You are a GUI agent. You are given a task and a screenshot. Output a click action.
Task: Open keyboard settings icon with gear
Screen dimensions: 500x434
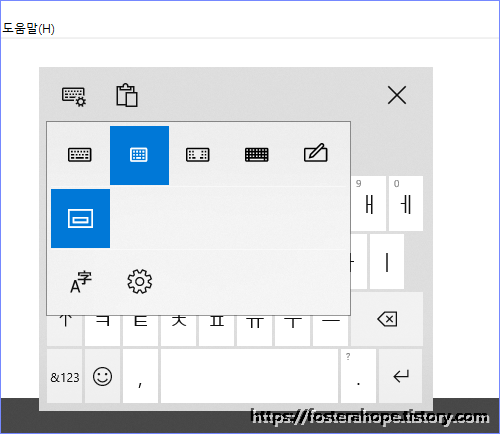click(x=74, y=97)
